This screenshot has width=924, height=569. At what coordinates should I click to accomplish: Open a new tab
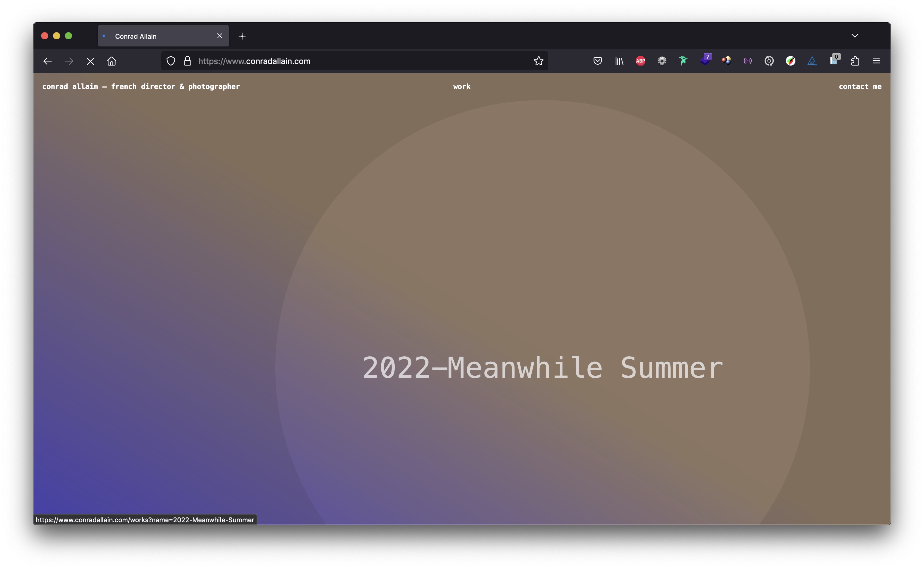coord(242,36)
